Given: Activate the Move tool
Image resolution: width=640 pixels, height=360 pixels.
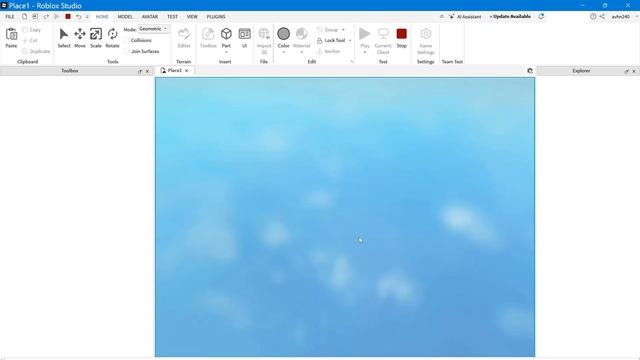Looking at the screenshot, I should coord(80,34).
